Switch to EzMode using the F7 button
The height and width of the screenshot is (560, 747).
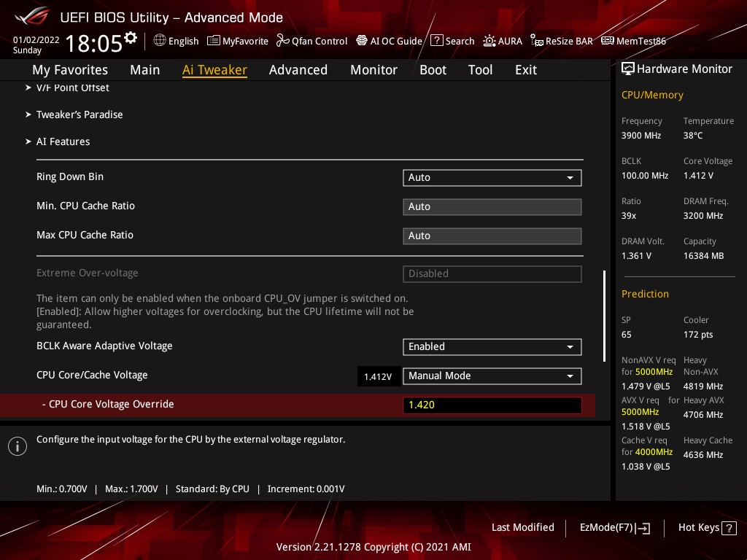614,527
